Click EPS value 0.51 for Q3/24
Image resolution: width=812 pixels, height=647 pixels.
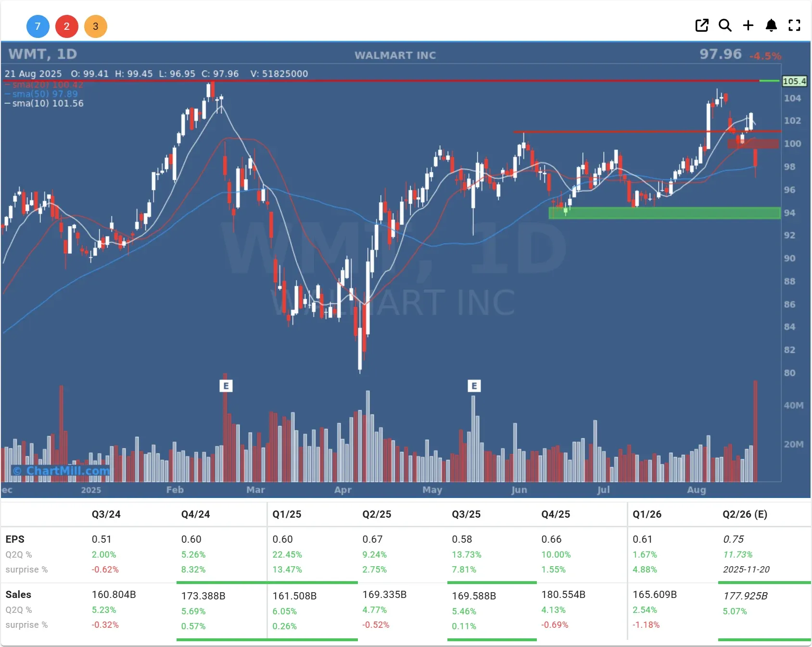tap(101, 539)
